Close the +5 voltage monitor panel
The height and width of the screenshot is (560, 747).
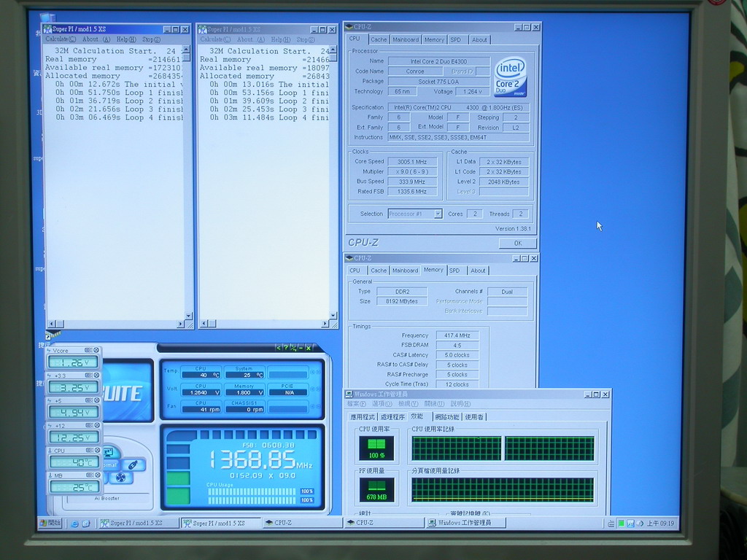(x=96, y=400)
